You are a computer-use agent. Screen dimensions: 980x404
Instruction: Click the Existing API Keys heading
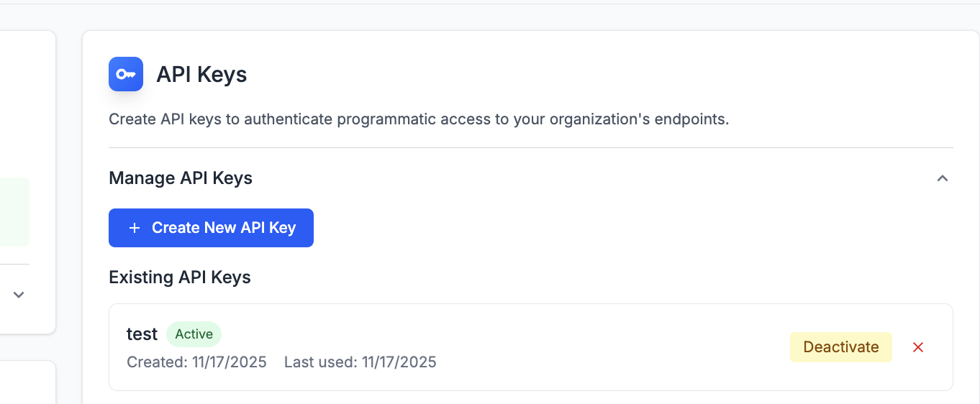tap(180, 277)
